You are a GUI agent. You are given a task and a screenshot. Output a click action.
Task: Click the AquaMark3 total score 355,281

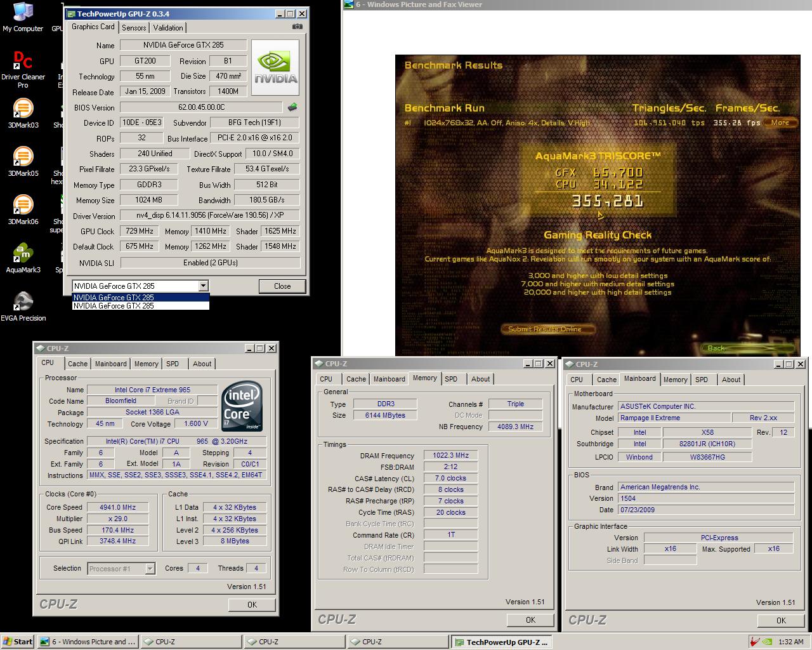[607, 201]
